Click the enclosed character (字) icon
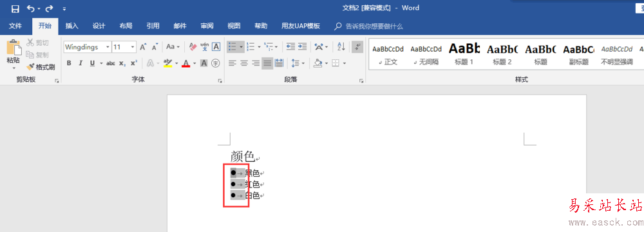 coord(215,63)
